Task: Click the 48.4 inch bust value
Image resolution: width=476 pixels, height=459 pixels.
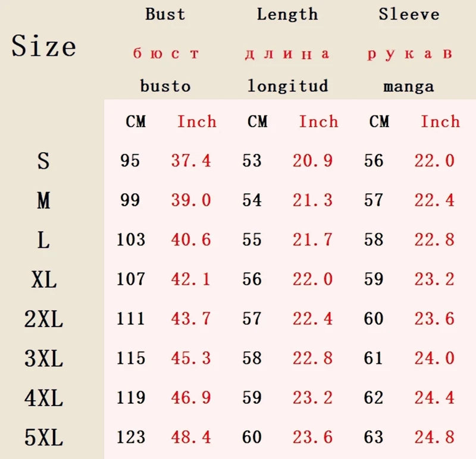Action: 191,437
